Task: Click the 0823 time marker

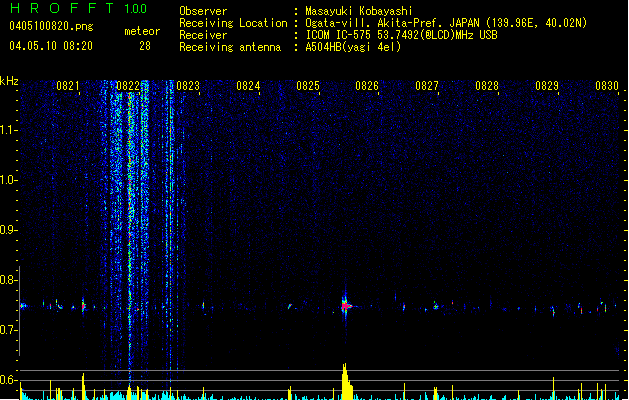Action: click(x=188, y=86)
